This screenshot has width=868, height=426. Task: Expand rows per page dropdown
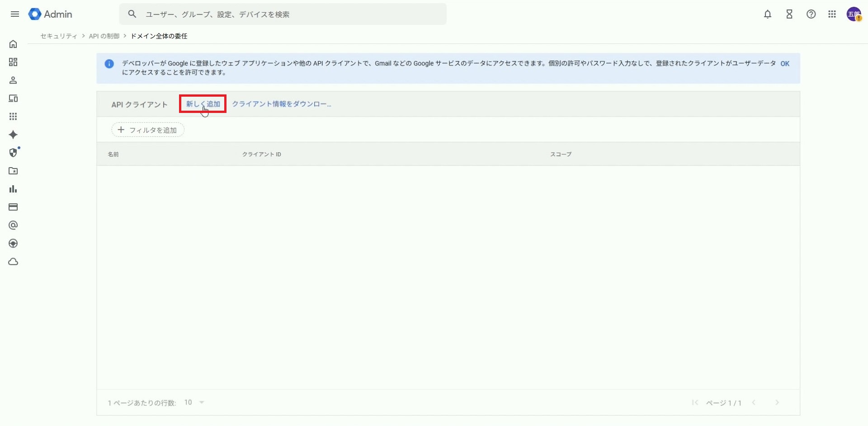(x=195, y=402)
